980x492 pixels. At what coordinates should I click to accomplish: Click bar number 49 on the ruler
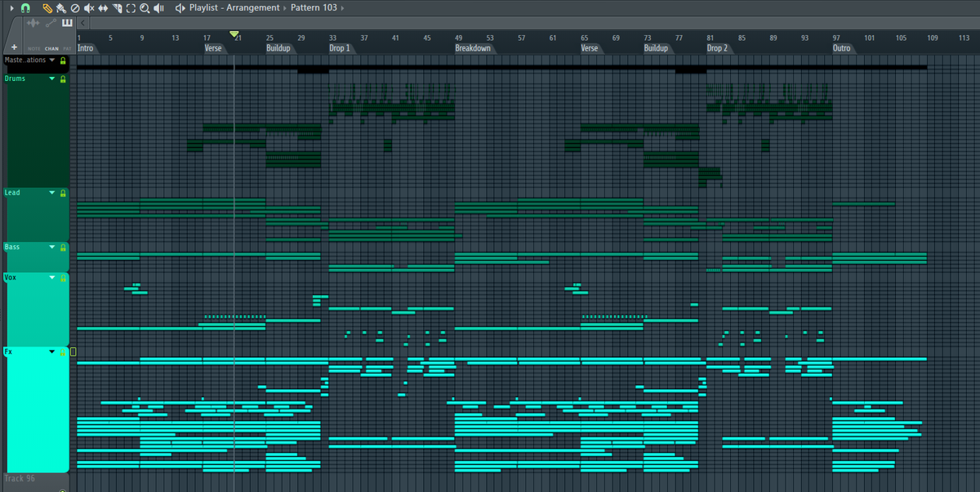click(x=459, y=38)
